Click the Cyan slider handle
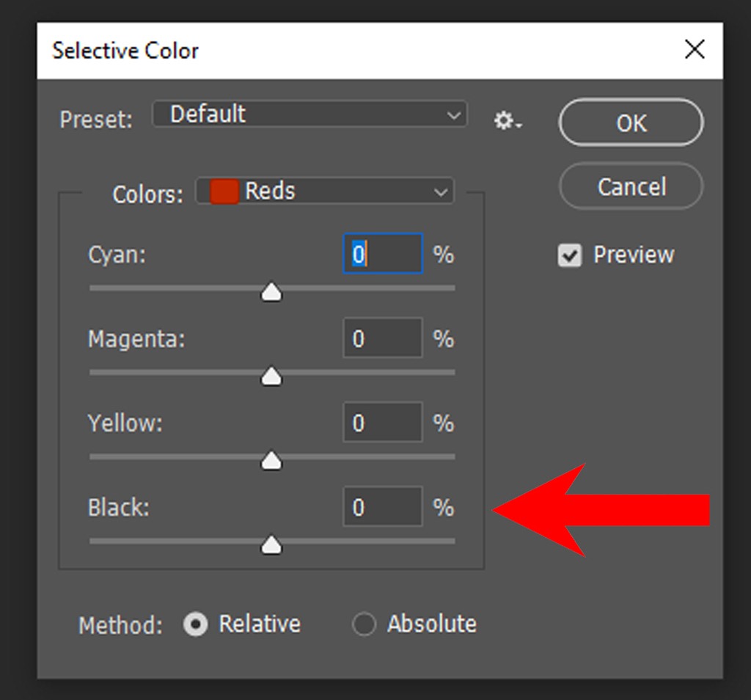 272,291
